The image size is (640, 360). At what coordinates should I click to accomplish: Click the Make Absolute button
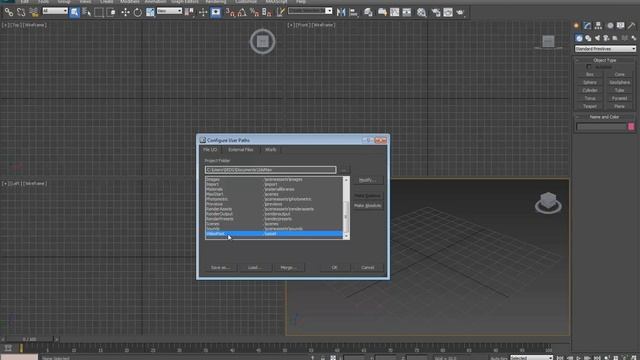(x=367, y=206)
